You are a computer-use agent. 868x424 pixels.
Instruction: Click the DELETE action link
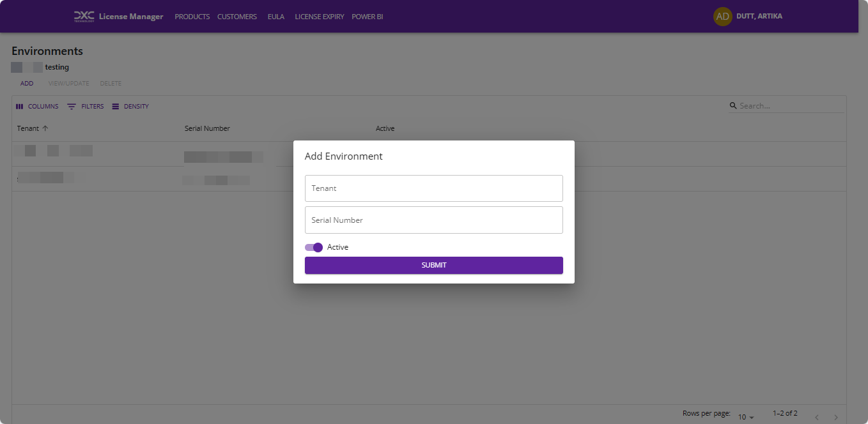[x=110, y=83]
